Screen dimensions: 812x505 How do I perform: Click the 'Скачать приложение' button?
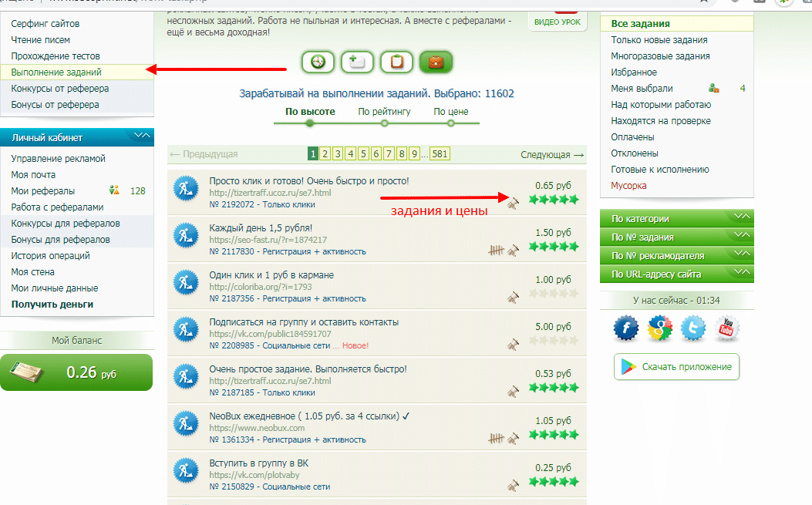coord(676,367)
